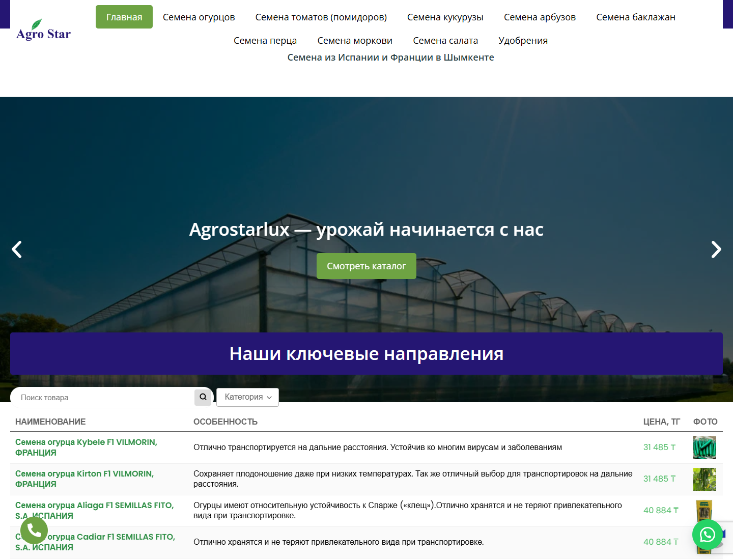Go to Главная menu item

pyautogui.click(x=124, y=17)
